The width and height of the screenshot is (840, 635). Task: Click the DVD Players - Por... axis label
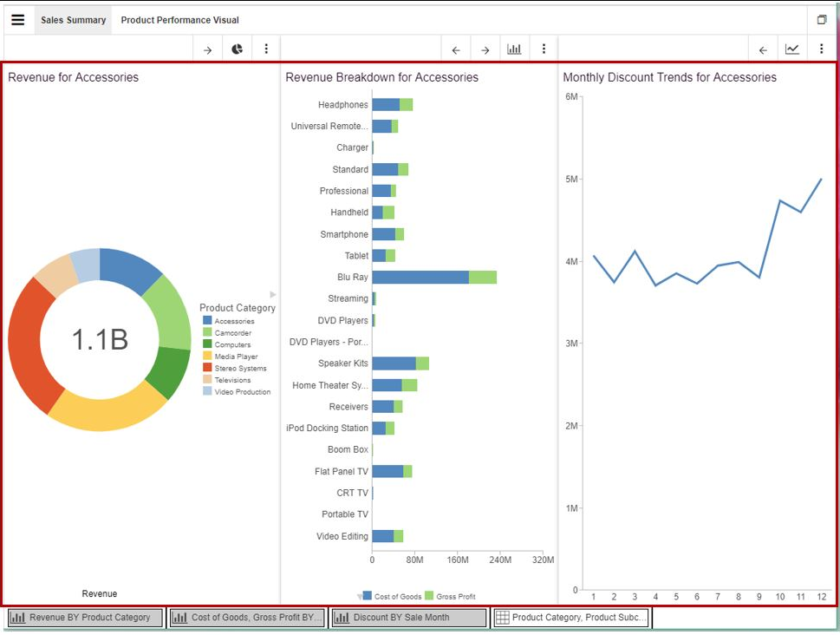(x=329, y=342)
